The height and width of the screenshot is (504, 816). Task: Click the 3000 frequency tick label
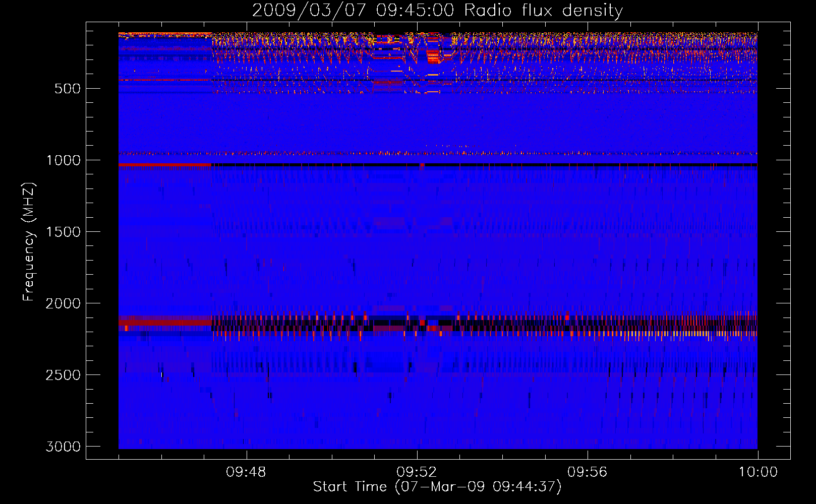coord(63,447)
